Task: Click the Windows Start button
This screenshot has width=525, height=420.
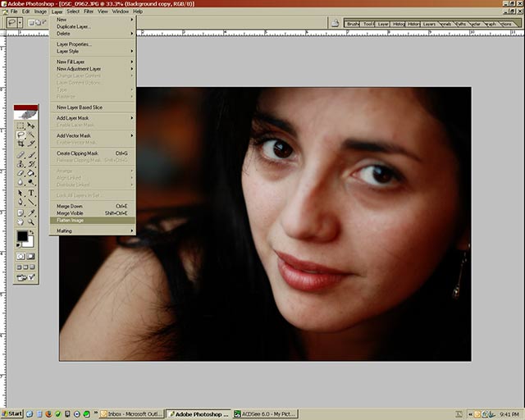Action: (x=11, y=414)
